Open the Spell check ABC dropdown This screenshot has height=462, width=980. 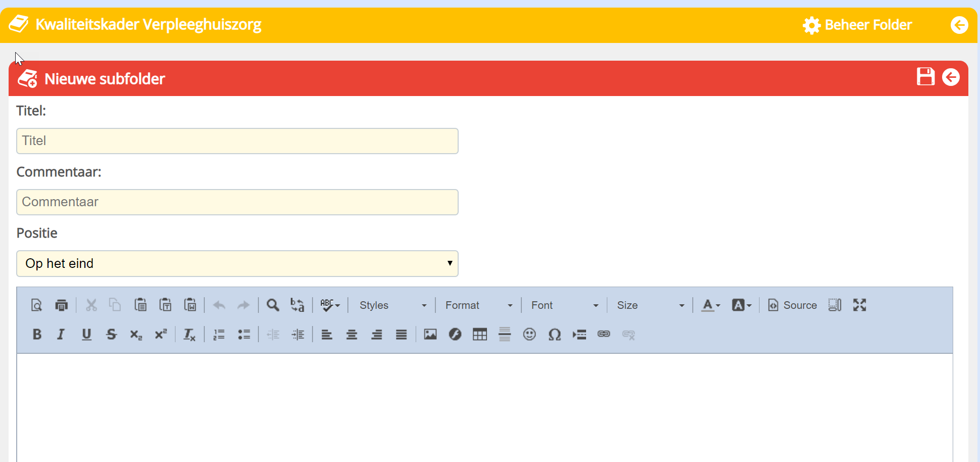click(x=330, y=305)
